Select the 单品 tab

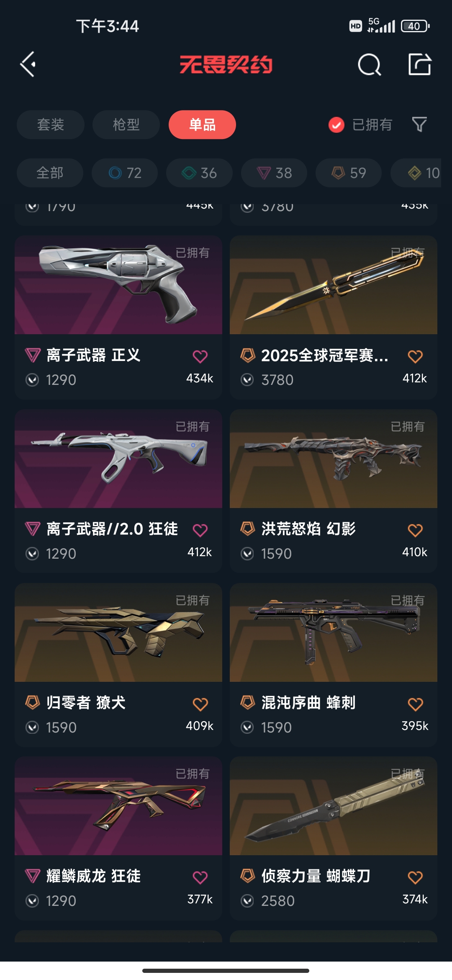(x=202, y=124)
